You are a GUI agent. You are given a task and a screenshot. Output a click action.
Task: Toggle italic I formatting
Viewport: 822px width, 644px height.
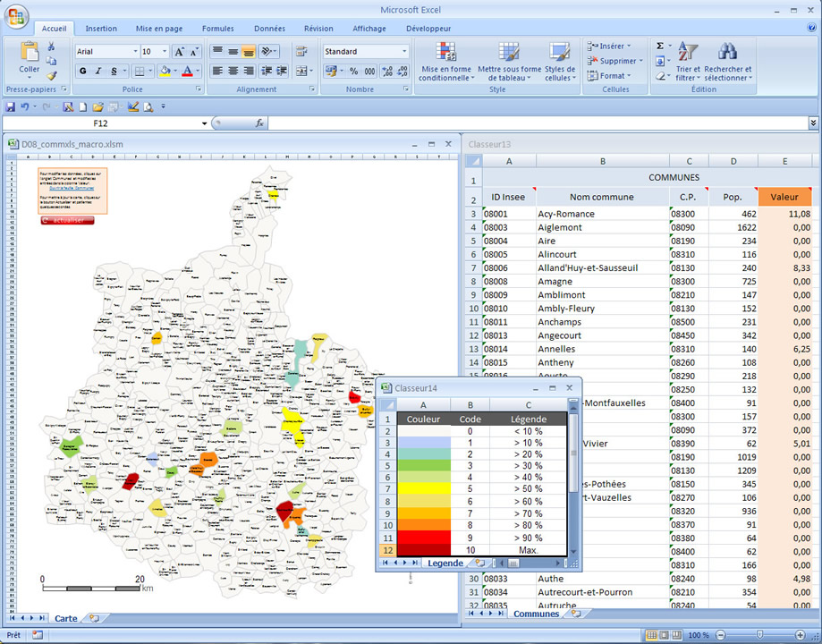[98, 71]
